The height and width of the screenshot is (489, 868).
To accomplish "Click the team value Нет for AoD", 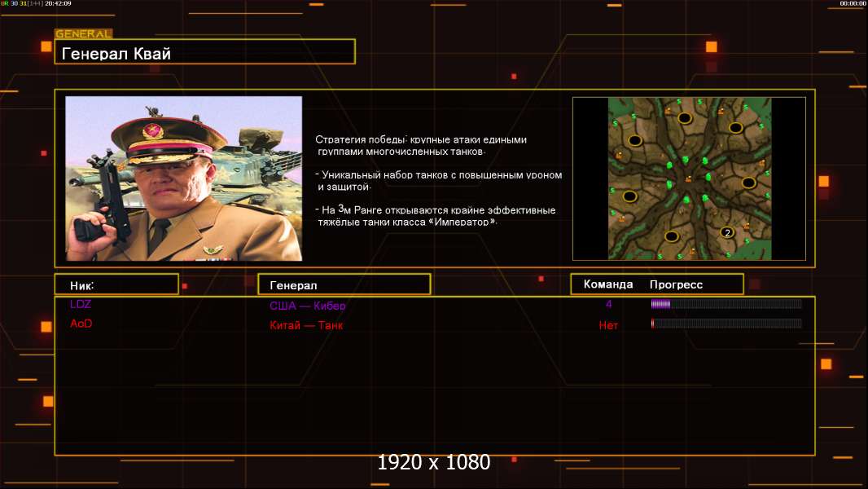I will (608, 325).
